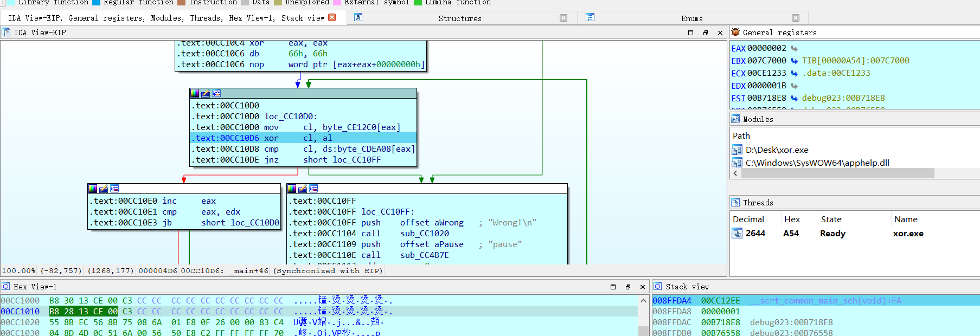Maximize the Hex View-1 panel
The width and height of the screenshot is (980, 336).
click(613, 287)
